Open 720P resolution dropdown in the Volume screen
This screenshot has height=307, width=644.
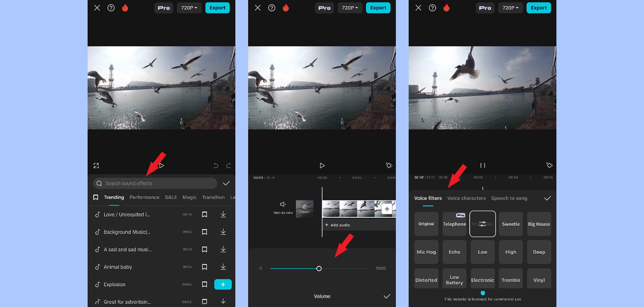(350, 8)
